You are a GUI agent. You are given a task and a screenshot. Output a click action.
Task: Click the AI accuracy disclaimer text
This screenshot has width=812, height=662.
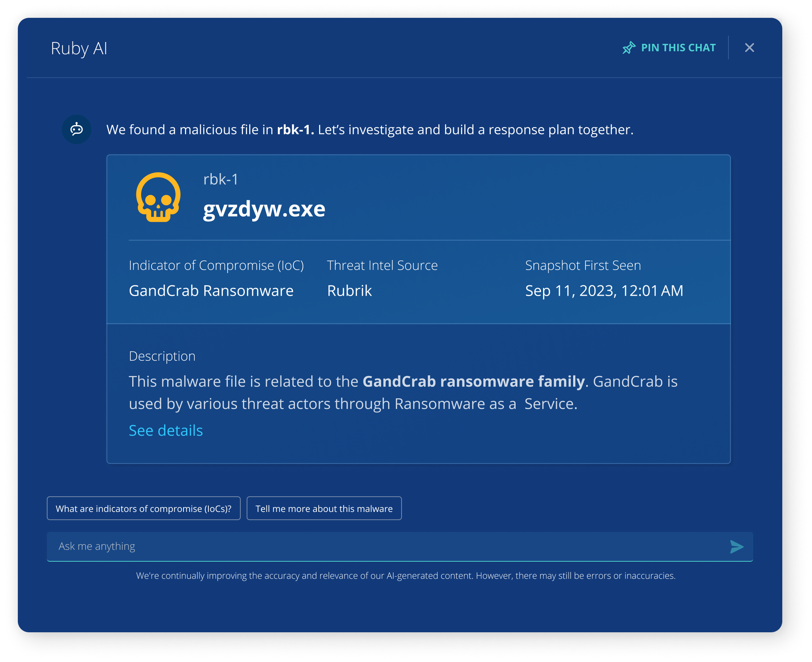click(x=406, y=575)
